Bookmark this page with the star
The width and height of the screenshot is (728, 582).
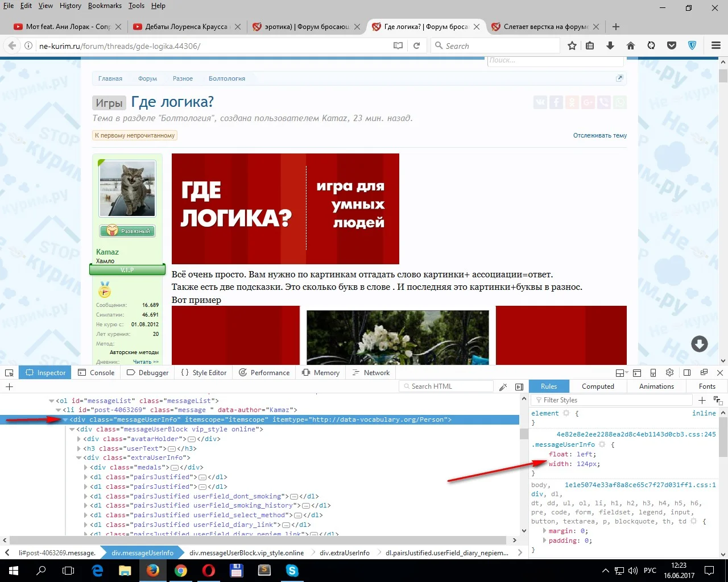tap(572, 45)
